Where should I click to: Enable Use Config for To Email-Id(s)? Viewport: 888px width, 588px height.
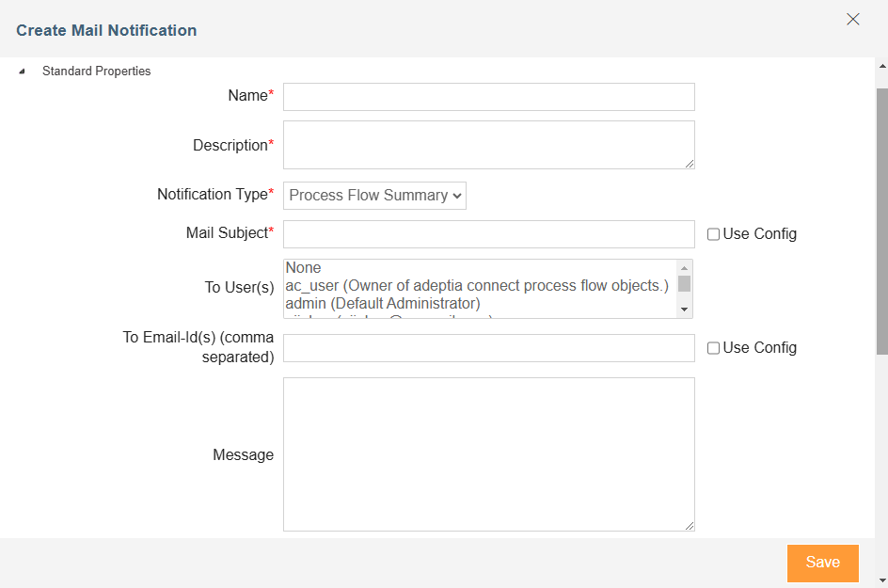pyautogui.click(x=714, y=348)
